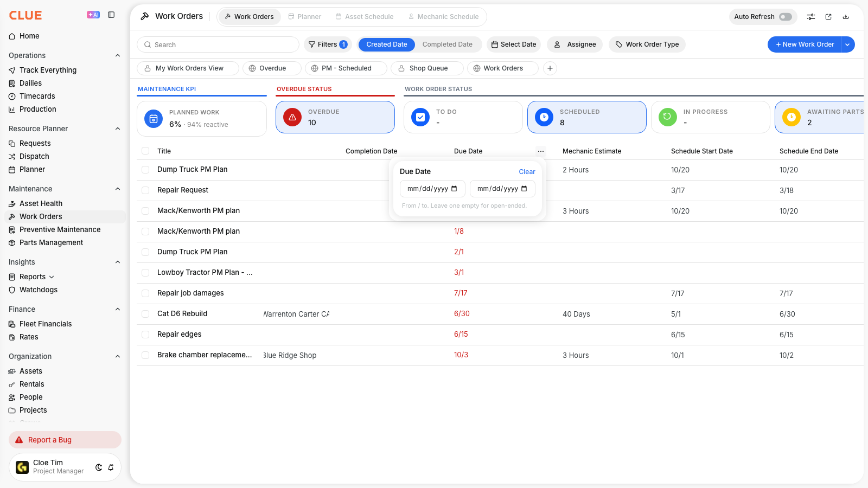Click the To Do status card
868x488 pixels.
tap(463, 117)
